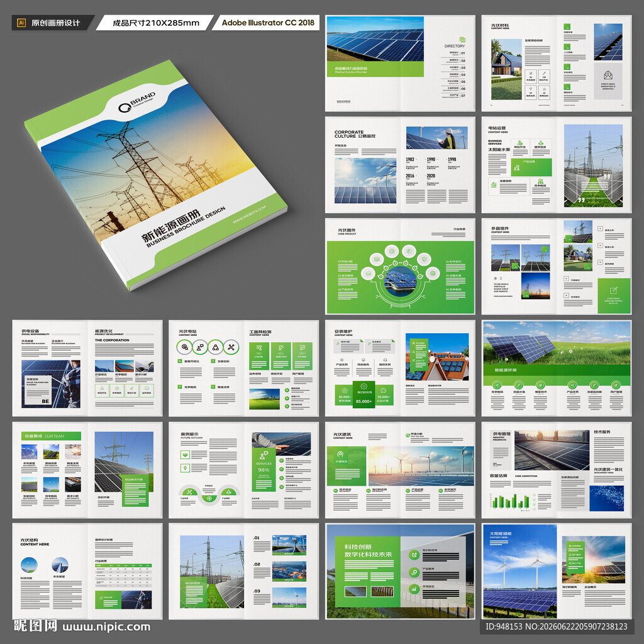Click the Adobe Illustrator CC 2018 label
This screenshot has height=644, width=644.
click(x=268, y=23)
